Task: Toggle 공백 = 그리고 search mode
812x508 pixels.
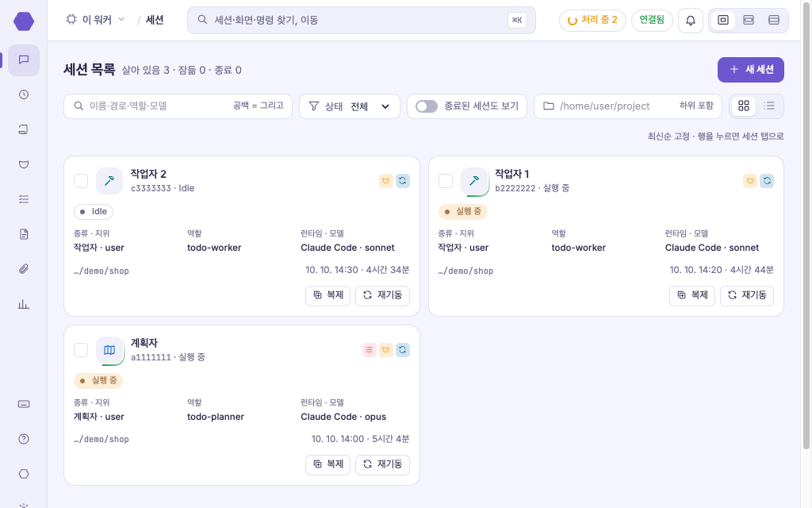Action: 258,106
